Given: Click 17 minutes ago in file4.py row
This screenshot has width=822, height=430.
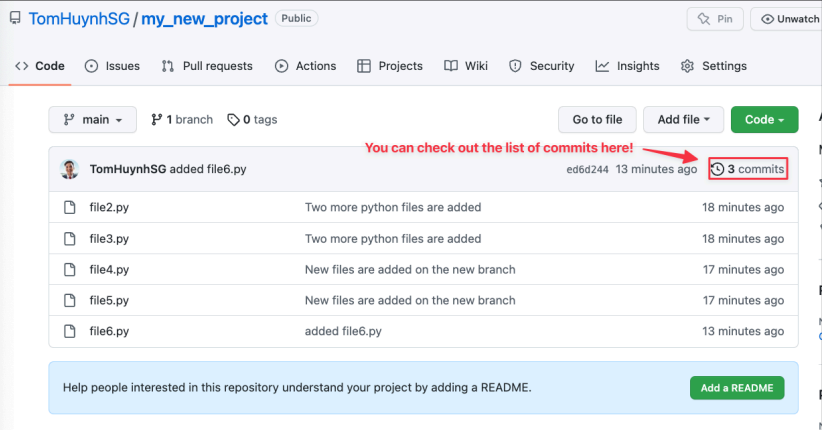Looking at the screenshot, I should pos(743,270).
